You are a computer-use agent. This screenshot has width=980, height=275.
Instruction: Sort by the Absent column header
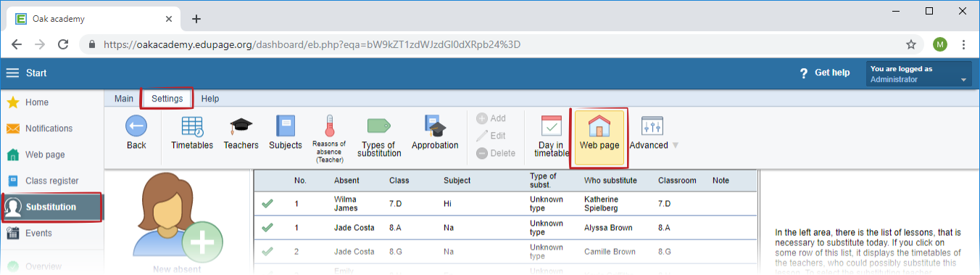(x=346, y=181)
